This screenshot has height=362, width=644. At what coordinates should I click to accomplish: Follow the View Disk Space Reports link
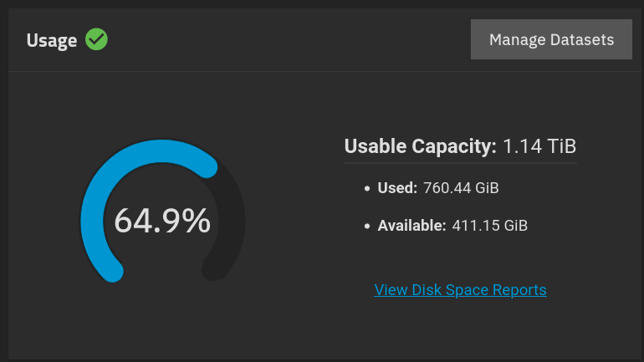point(460,290)
